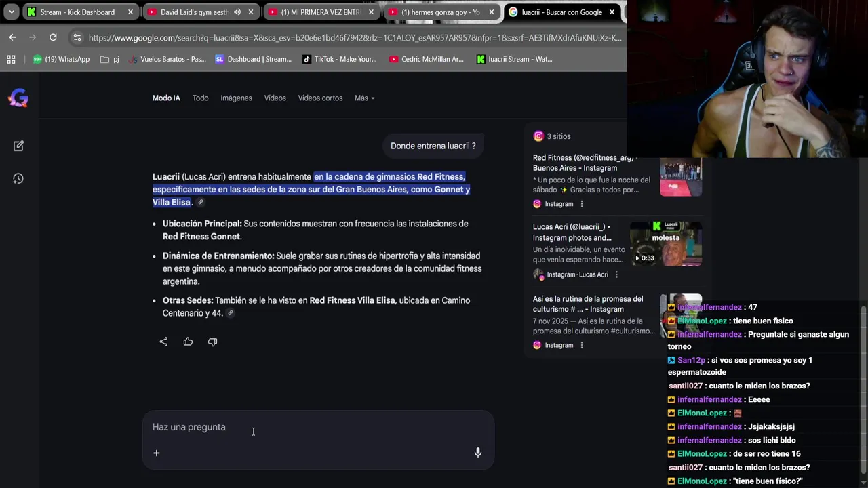Open Lucas Acri Instagram photos result
Viewport: 868px width, 488px height.
(x=572, y=232)
